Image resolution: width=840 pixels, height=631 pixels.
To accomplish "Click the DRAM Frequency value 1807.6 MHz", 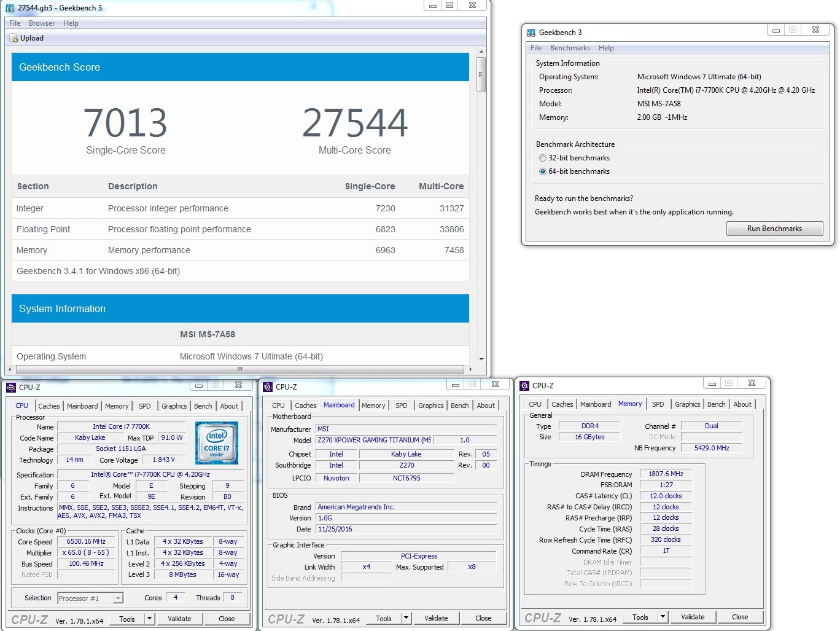I will (666, 474).
